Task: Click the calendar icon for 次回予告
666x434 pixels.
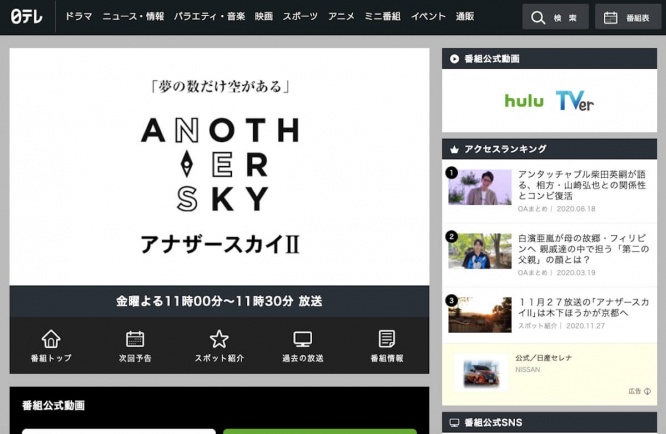Action: coord(135,339)
